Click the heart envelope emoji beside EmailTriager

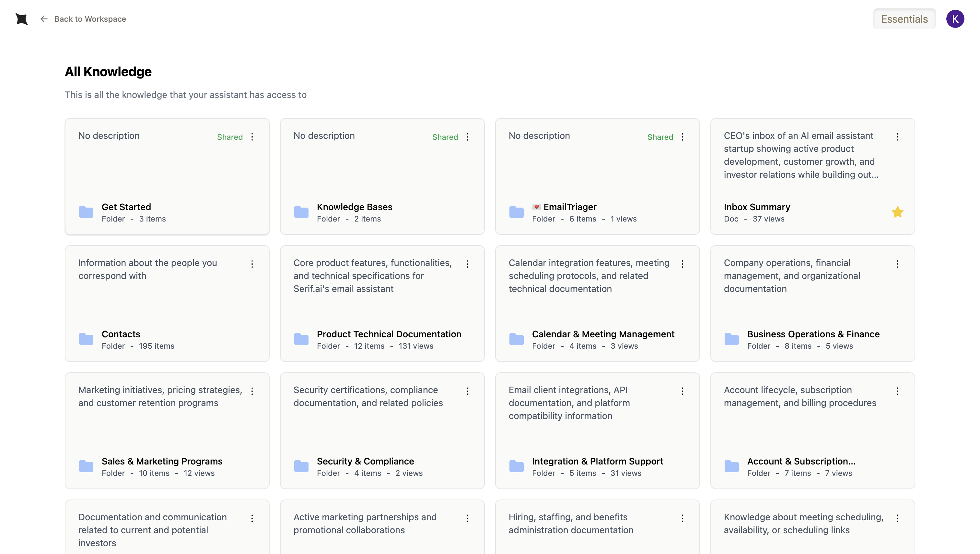[x=536, y=207]
